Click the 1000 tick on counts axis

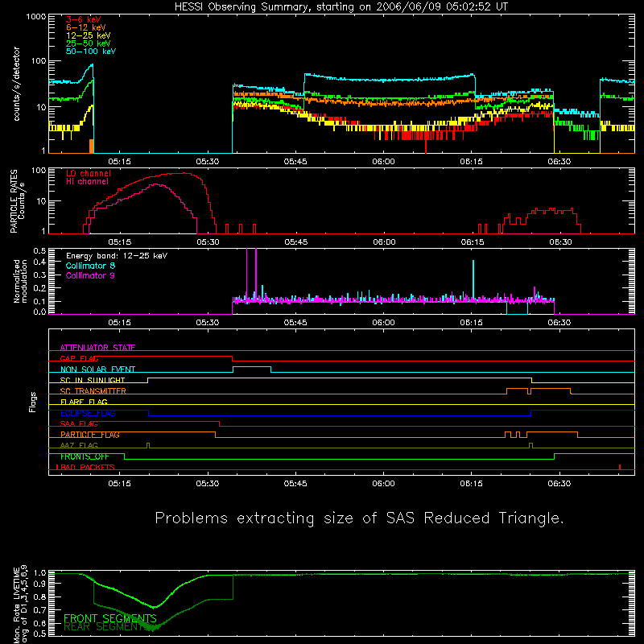tap(36, 17)
